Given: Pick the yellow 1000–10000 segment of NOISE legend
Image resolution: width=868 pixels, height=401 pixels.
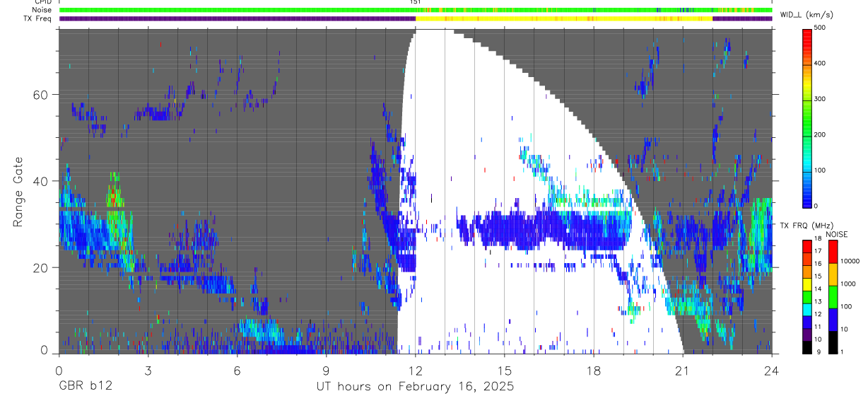Looking at the screenshot, I should (x=833, y=274).
